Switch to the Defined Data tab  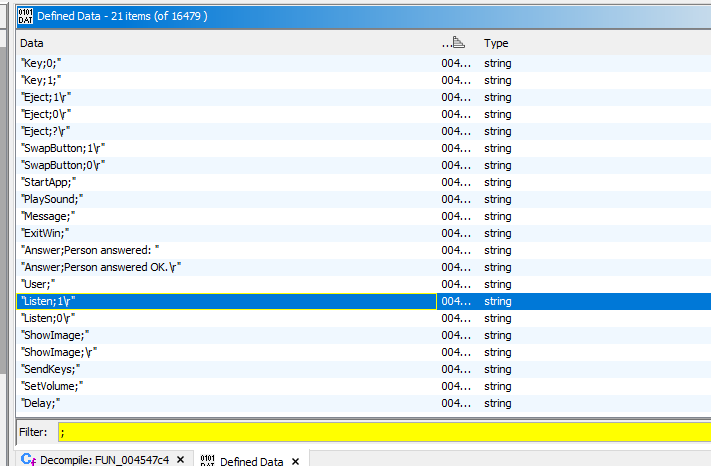tap(250, 459)
